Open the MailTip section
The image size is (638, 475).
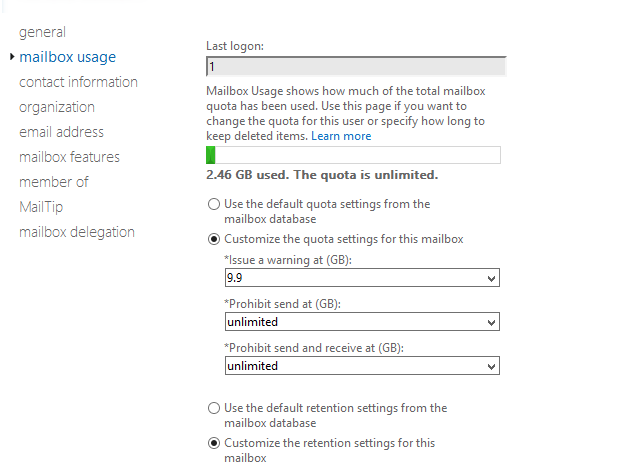(x=41, y=207)
